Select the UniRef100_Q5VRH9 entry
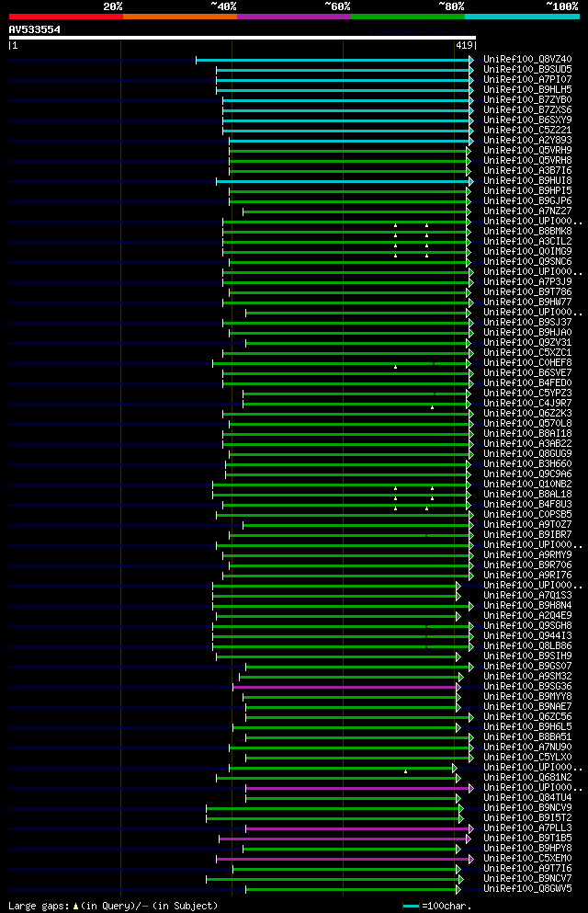The image size is (588, 913). [x=527, y=150]
